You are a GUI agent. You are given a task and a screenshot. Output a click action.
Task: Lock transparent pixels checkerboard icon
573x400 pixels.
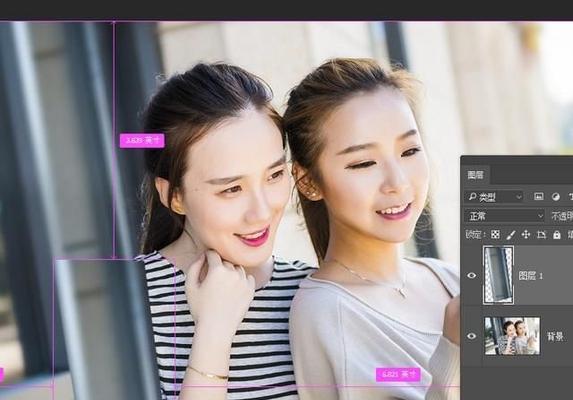point(495,235)
